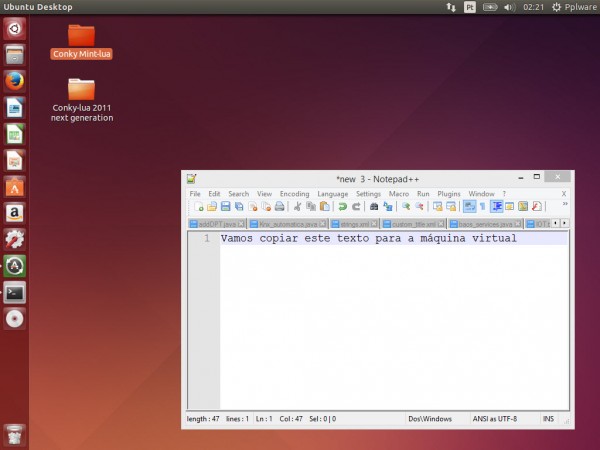Click the Close document toolbar icon
The width and height of the screenshot is (600, 450).
(x=253, y=207)
